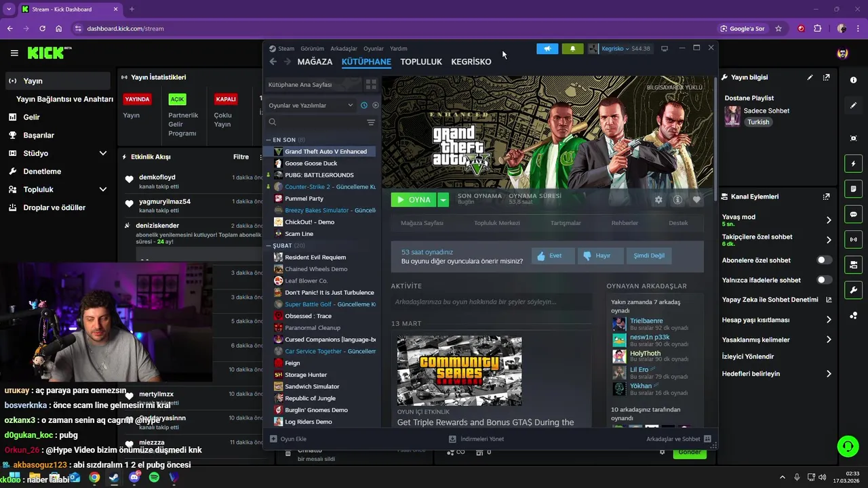Expand Stüdyo in Kick sidebar

[103, 153]
